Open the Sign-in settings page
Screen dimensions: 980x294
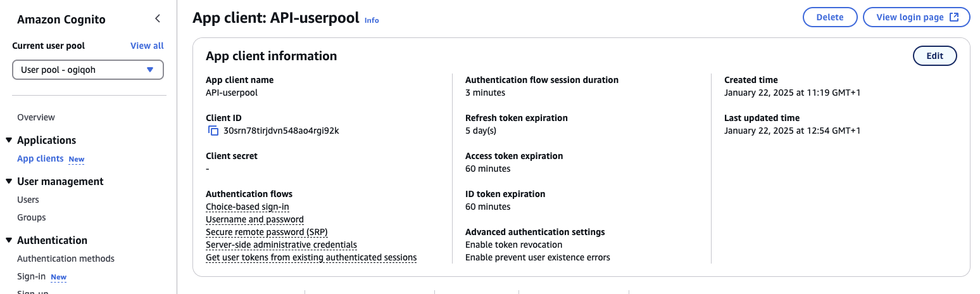tap(32, 276)
